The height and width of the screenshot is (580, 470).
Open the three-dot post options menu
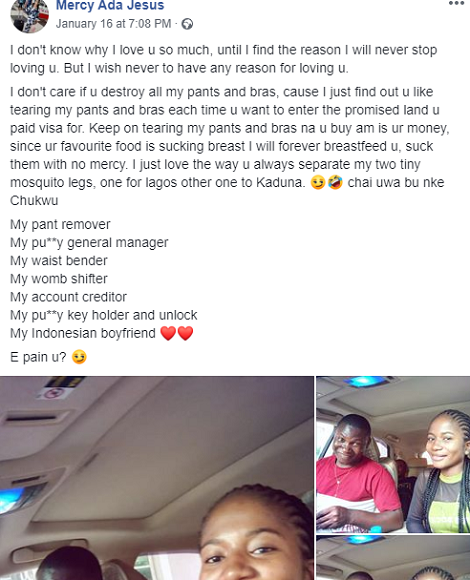(x=456, y=3)
